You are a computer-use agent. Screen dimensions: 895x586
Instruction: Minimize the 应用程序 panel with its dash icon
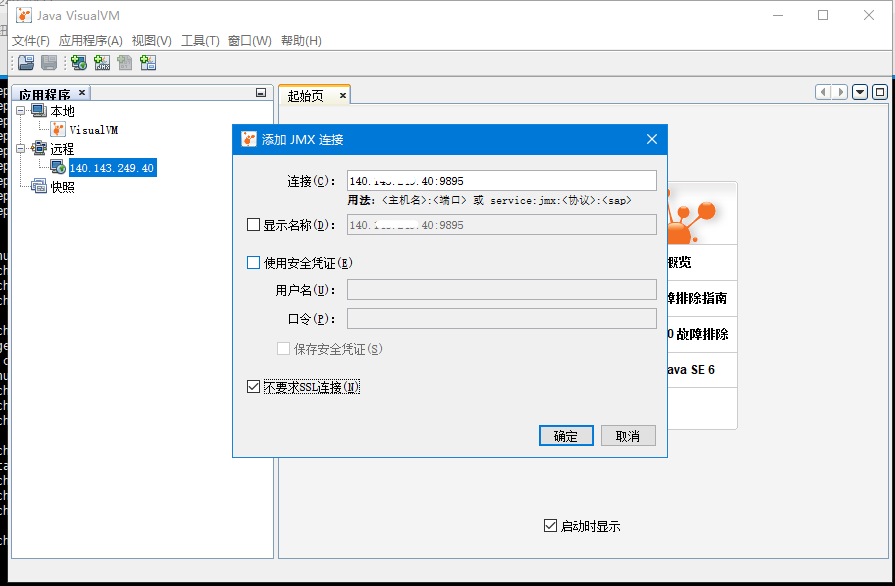[x=261, y=93]
